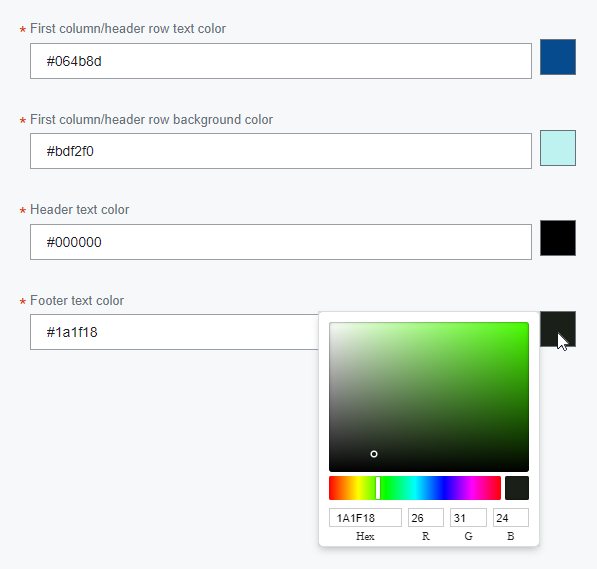Click the #064b8d text color input field
Viewport: 597px width, 569px height.
tap(281, 61)
